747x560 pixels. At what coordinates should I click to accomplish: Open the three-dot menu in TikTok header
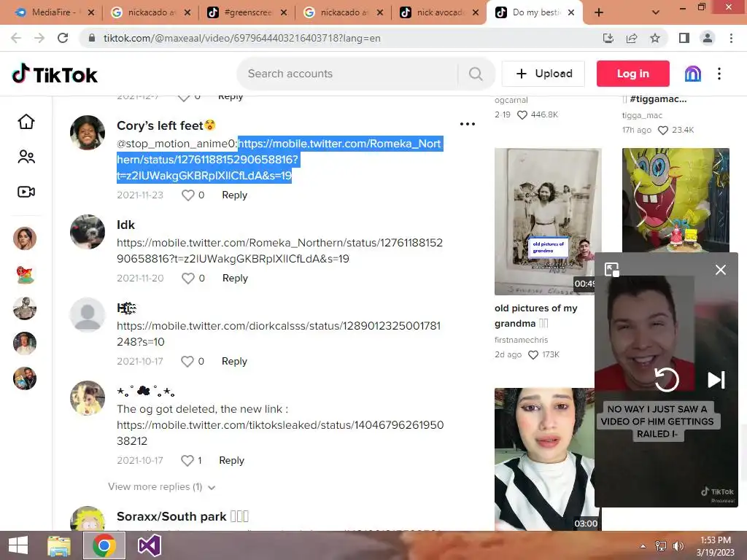[x=719, y=74]
